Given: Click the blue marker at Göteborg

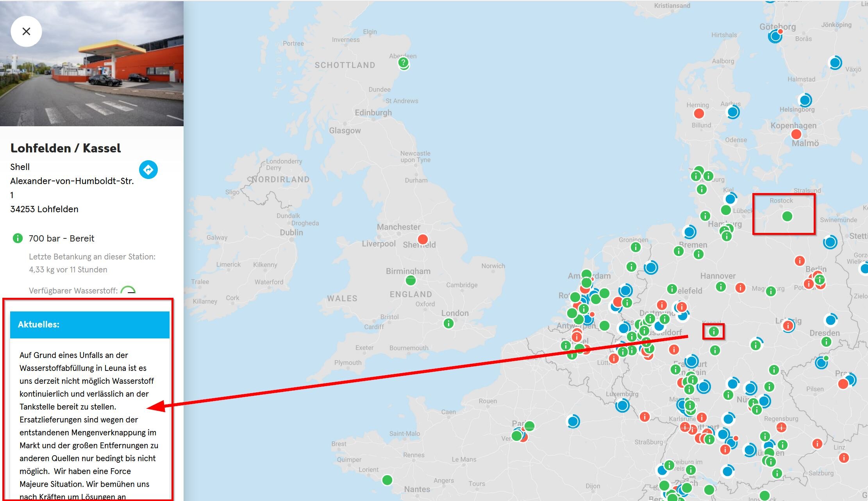Looking at the screenshot, I should click(775, 37).
